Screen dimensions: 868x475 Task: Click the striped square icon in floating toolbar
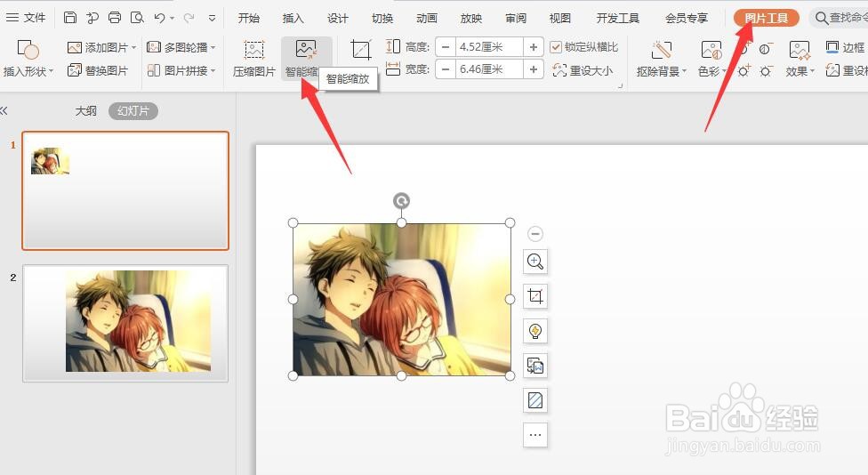tap(535, 400)
